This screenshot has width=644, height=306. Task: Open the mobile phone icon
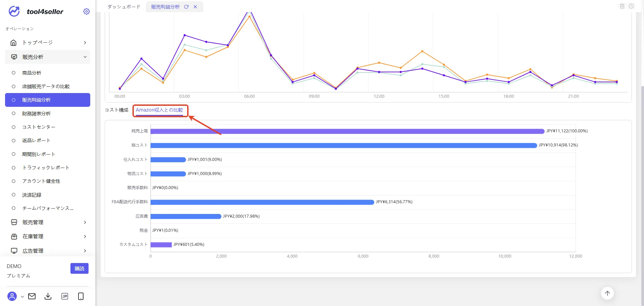point(81,296)
